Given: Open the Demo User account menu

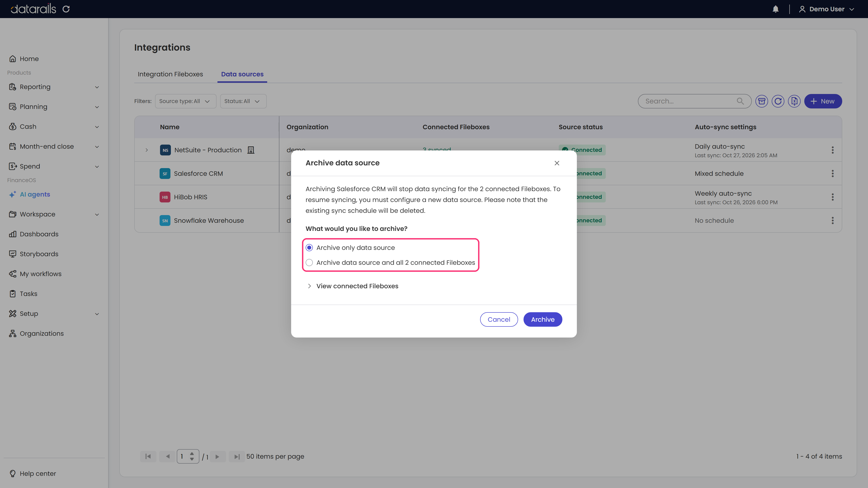Looking at the screenshot, I should tap(826, 9).
